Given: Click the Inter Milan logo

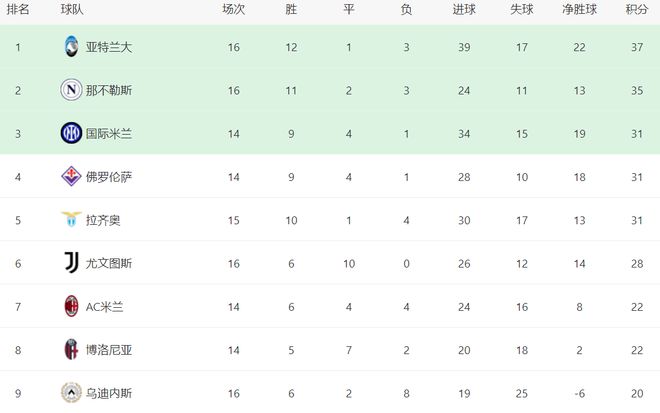Looking at the screenshot, I should coord(71,133).
